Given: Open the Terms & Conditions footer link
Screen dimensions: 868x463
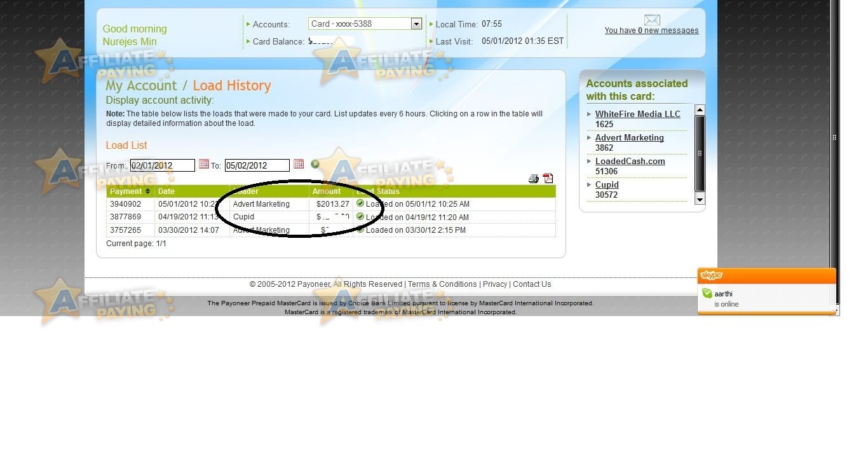Looking at the screenshot, I should pyautogui.click(x=442, y=284).
